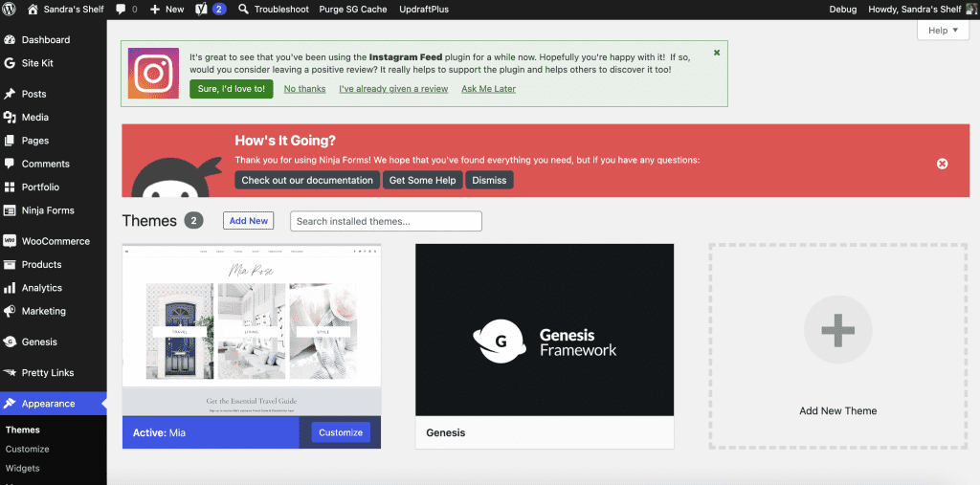Open Sandra's Shelf home icon
Image resolution: width=980 pixels, height=485 pixels.
(33, 10)
